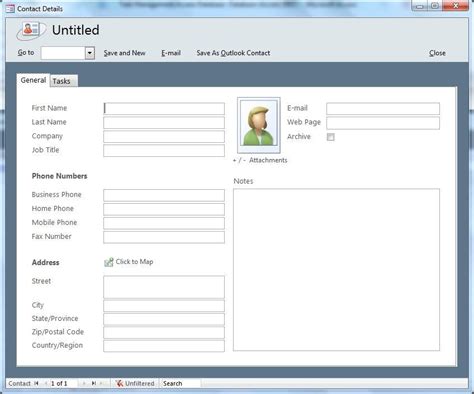Close the Contact Details window
The image size is (474, 394).
coord(456,6)
